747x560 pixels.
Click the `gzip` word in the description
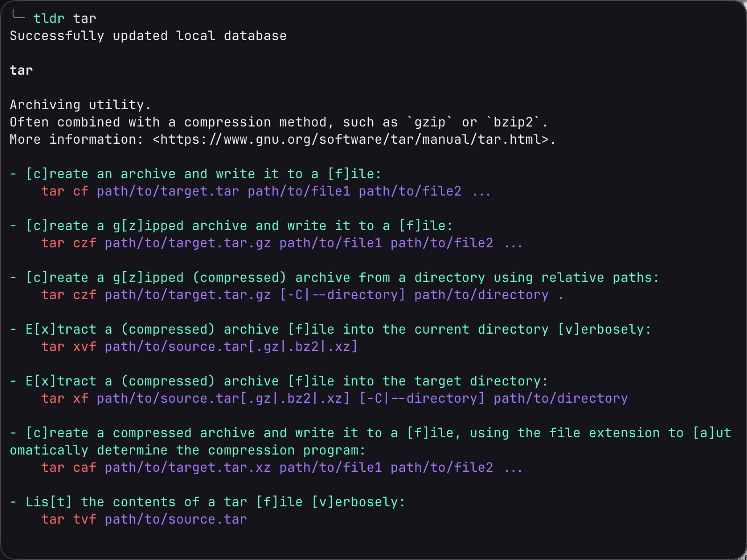tap(430, 122)
